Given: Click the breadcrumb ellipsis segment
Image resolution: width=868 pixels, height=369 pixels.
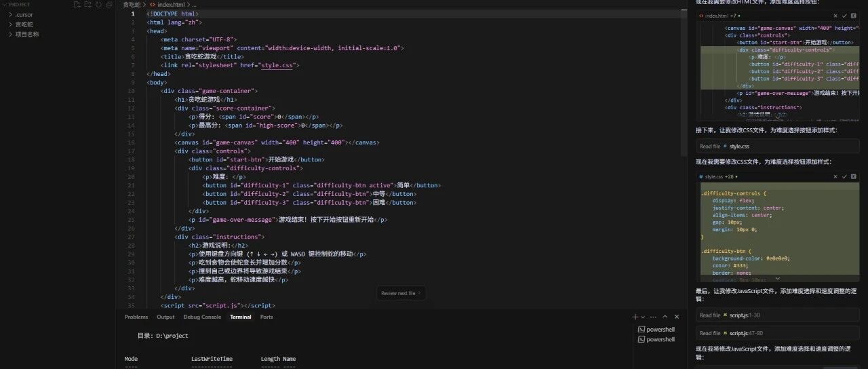Looking at the screenshot, I should 195,5.
